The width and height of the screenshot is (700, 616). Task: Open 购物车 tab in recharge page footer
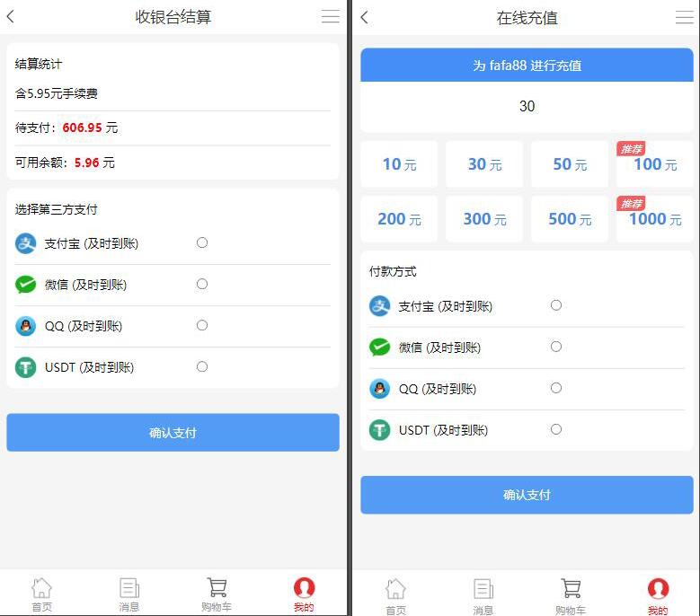(x=571, y=596)
